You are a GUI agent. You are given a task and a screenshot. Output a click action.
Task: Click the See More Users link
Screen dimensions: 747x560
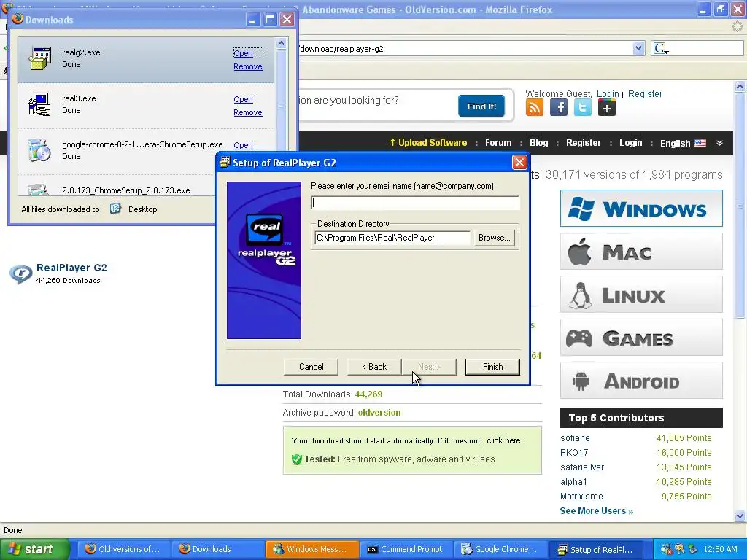[597, 511]
